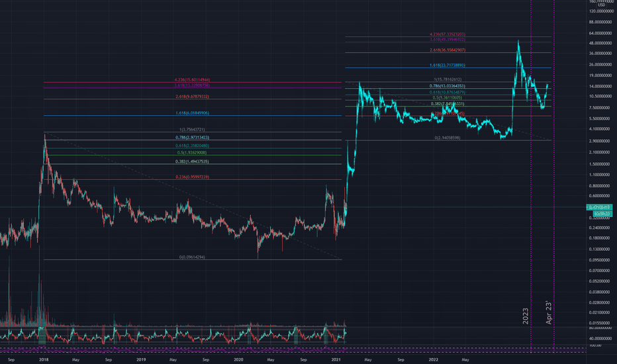The height and width of the screenshot is (364, 617).
Task: Click the 2018 label on time axis
Action: [x=44, y=359]
